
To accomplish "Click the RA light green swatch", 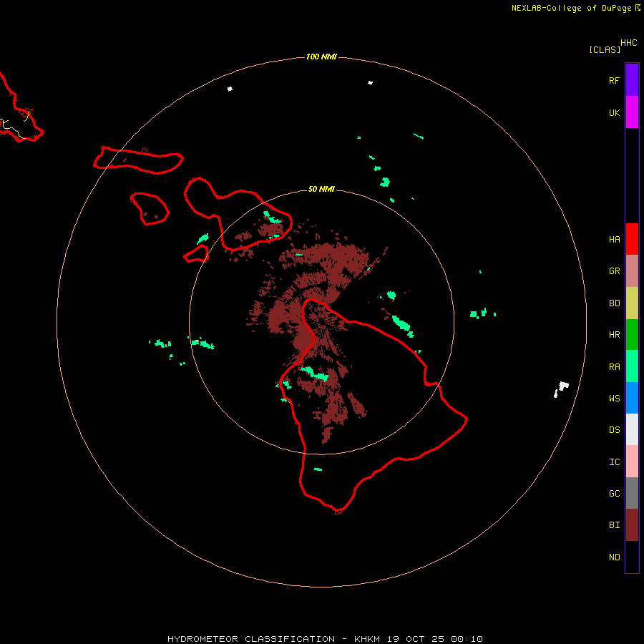I will click(632, 366).
